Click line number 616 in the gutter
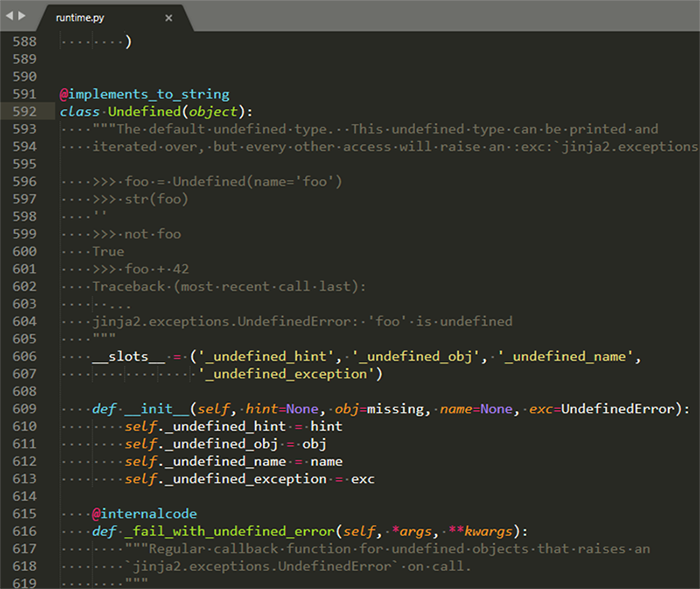The width and height of the screenshot is (700, 589). (x=25, y=531)
